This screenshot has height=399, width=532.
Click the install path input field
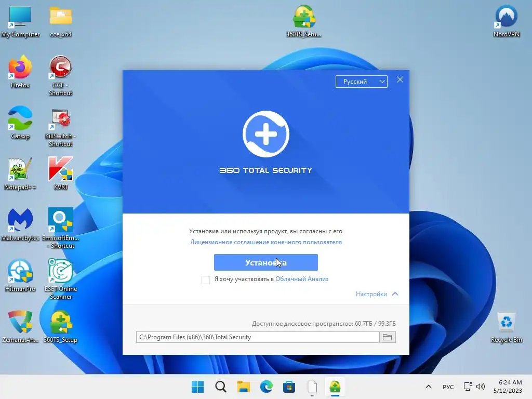click(258, 337)
